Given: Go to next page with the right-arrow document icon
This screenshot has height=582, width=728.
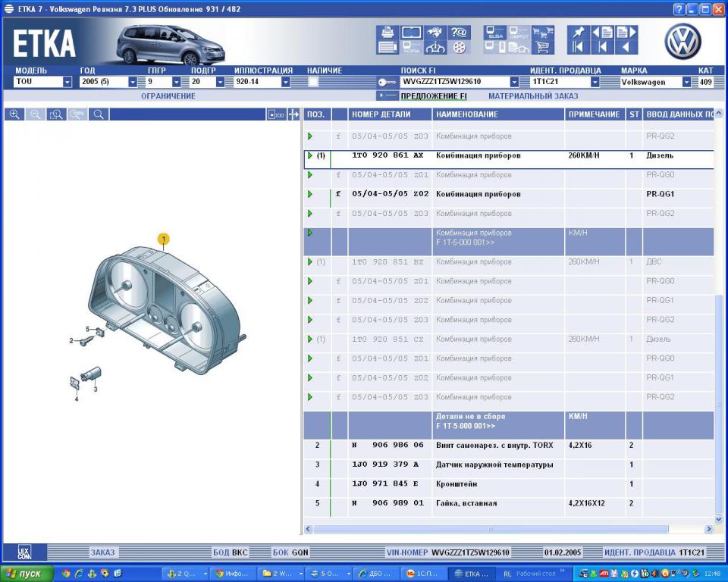Looking at the screenshot, I should tap(626, 33).
